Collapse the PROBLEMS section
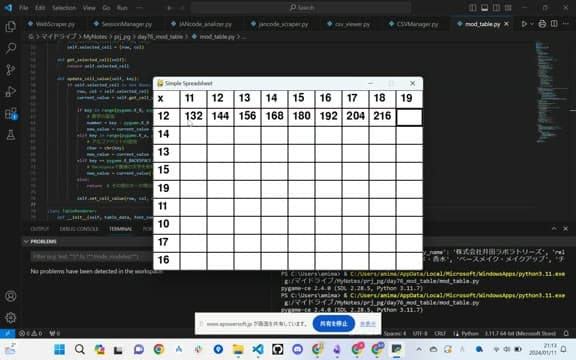The width and height of the screenshot is (576, 360). coord(26,242)
